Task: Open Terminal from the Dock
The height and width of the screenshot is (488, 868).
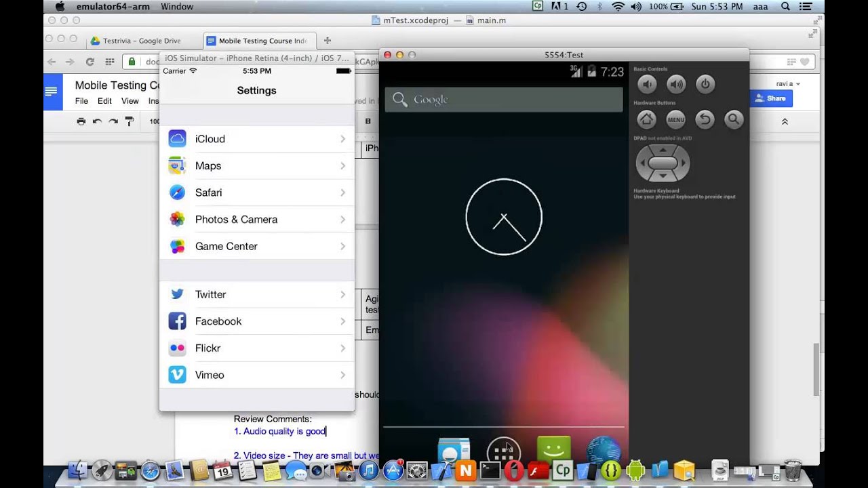Action: point(490,470)
